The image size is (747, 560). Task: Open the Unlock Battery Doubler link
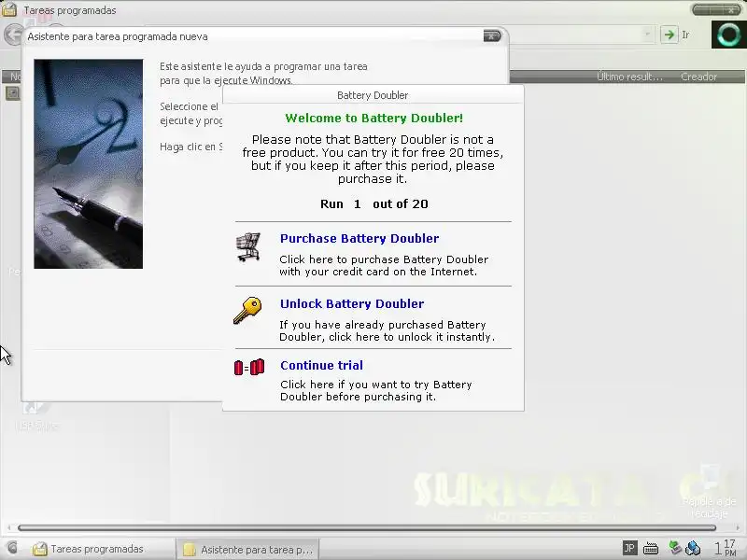click(352, 304)
